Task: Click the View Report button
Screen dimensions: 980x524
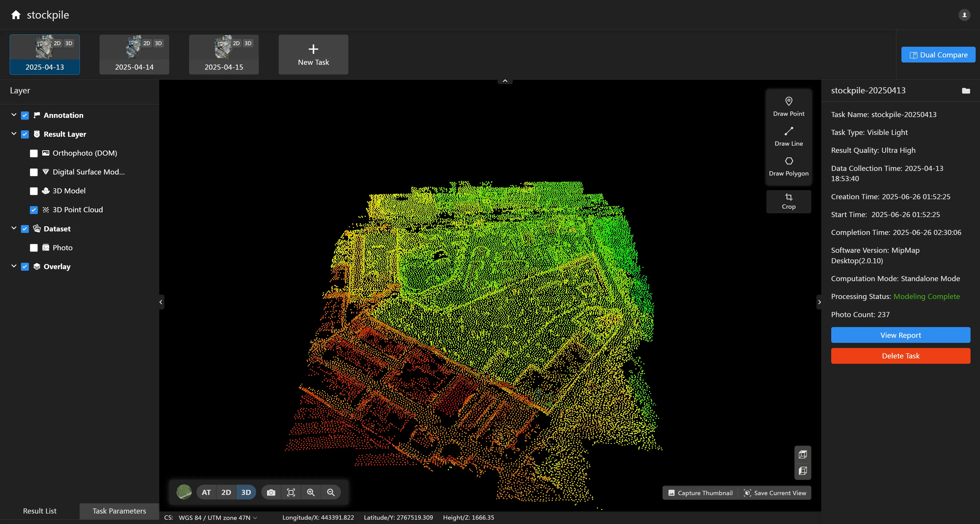Action: tap(900, 335)
